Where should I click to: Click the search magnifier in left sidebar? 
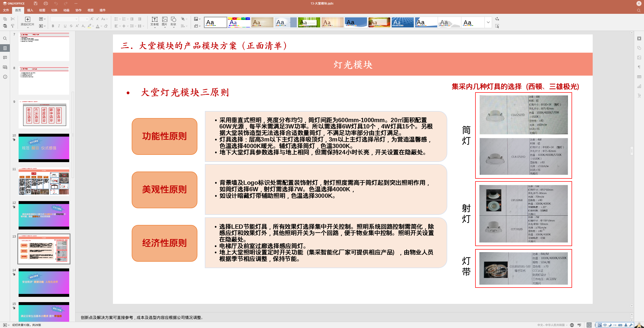point(5,38)
